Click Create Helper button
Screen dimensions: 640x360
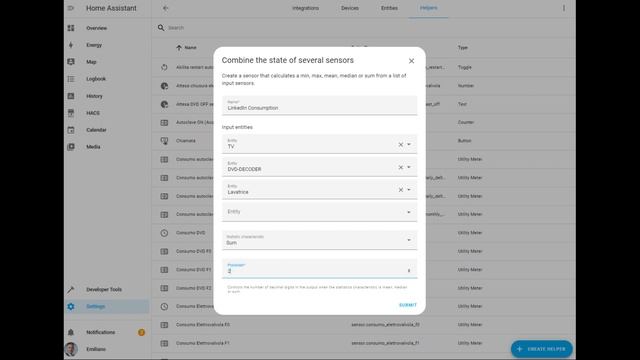point(542,349)
